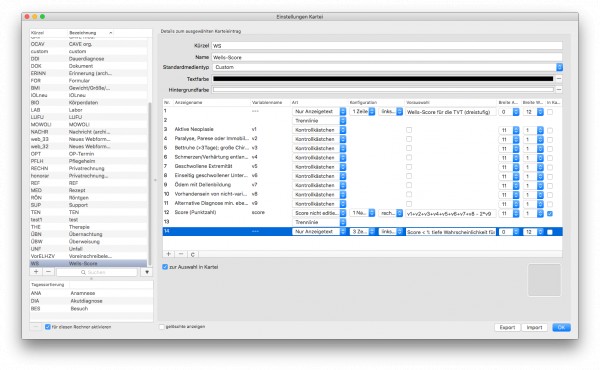
Task: Click white Hintergrundfarbe color swatch
Action: (383, 90)
